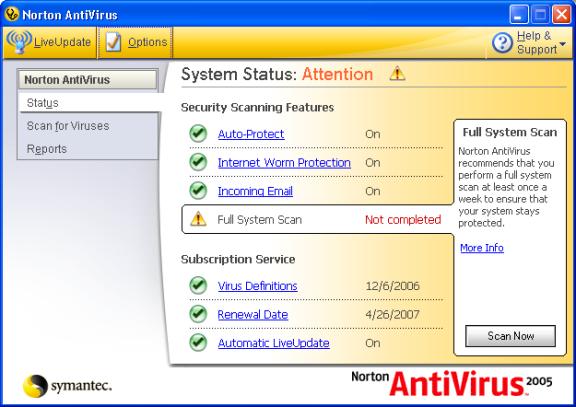
Task: Open the Internet Worm Protection link
Action: click(284, 162)
